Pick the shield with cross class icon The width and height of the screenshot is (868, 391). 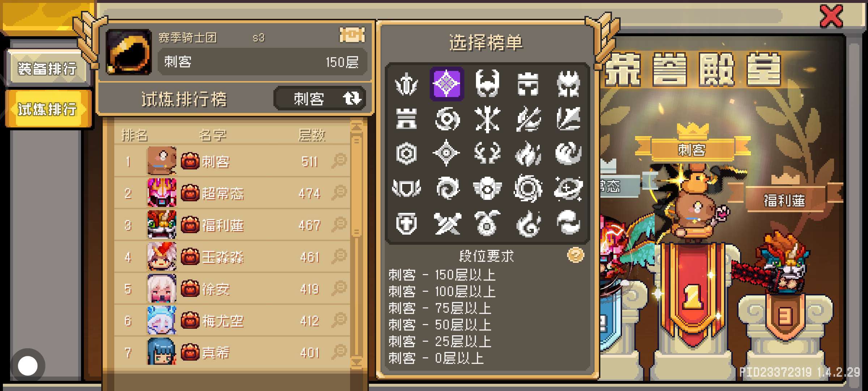coord(406,223)
